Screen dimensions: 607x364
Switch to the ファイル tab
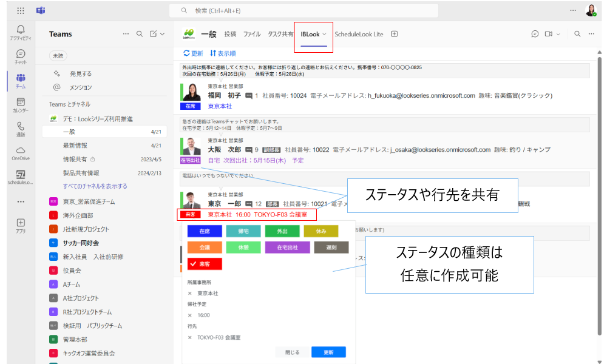coord(252,34)
